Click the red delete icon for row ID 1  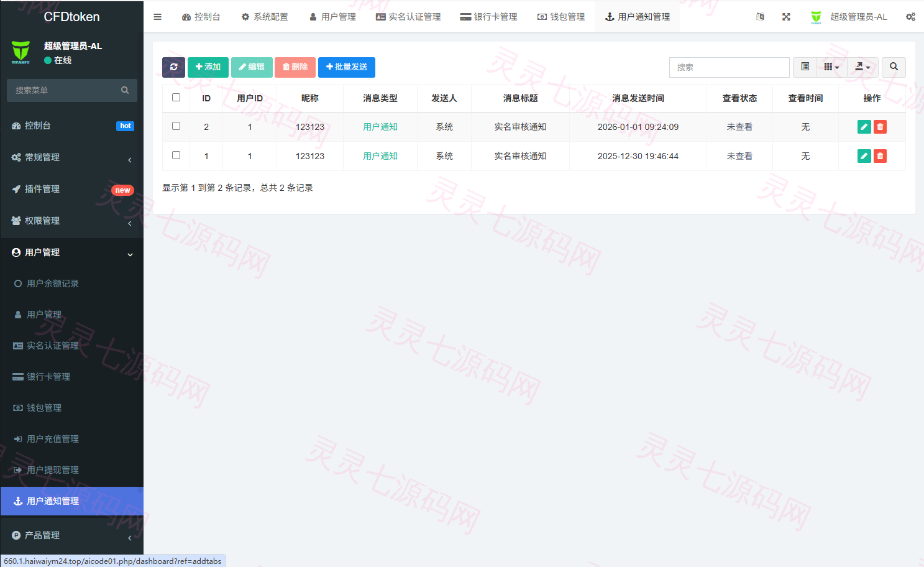point(880,156)
